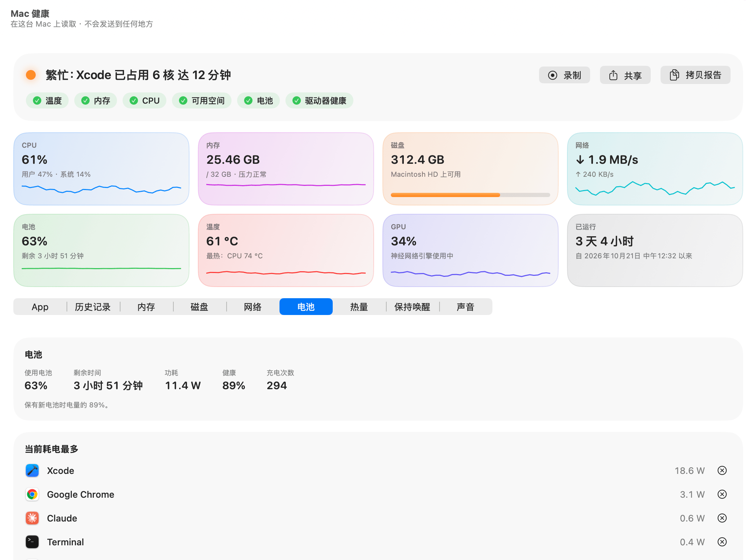Click the CPU status chip in the header
The width and height of the screenshot is (753, 560).
[144, 101]
